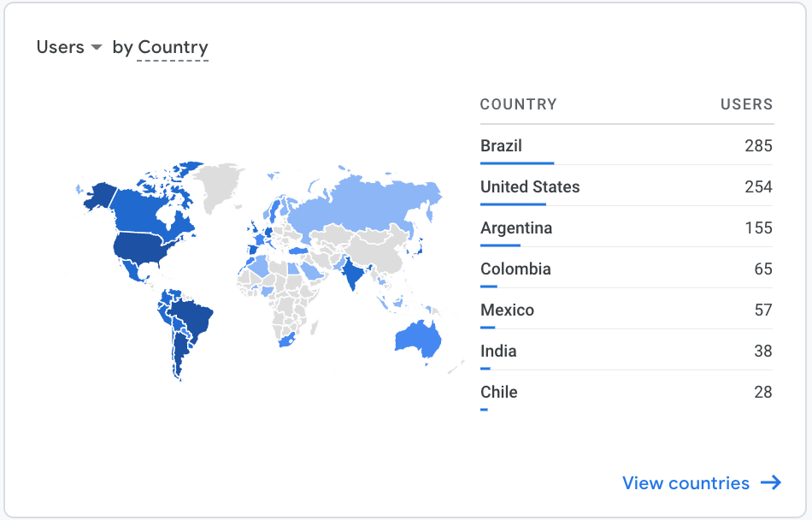Select Chile in the country list

pyautogui.click(x=499, y=393)
